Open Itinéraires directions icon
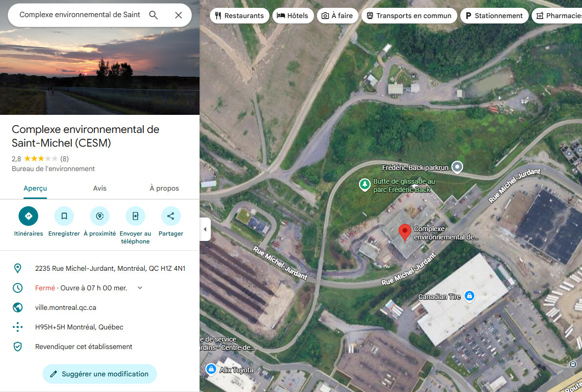Screen dimensions: 582x392 [28, 216]
